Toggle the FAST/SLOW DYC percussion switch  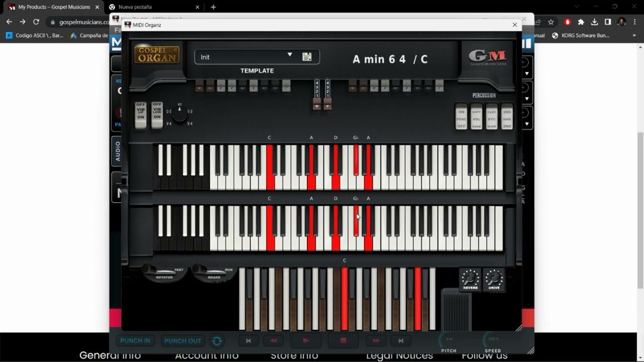[492, 117]
